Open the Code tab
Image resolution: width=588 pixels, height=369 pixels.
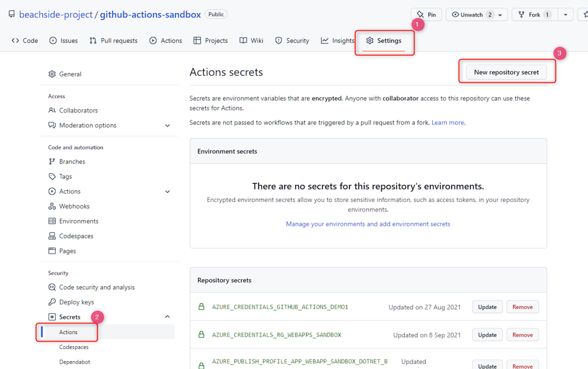24,41
